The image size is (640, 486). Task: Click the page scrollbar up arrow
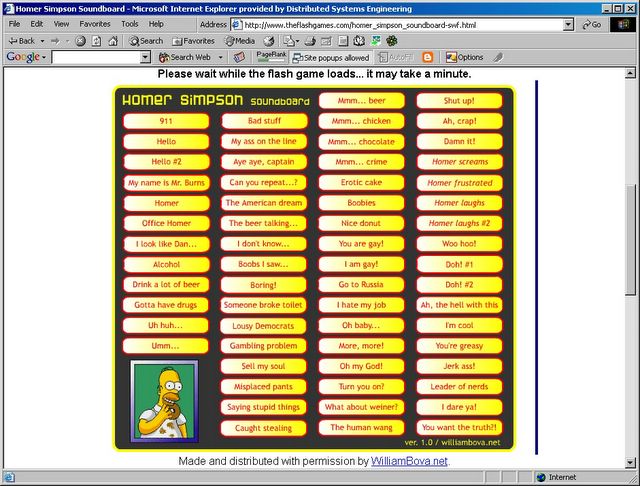tap(630, 73)
